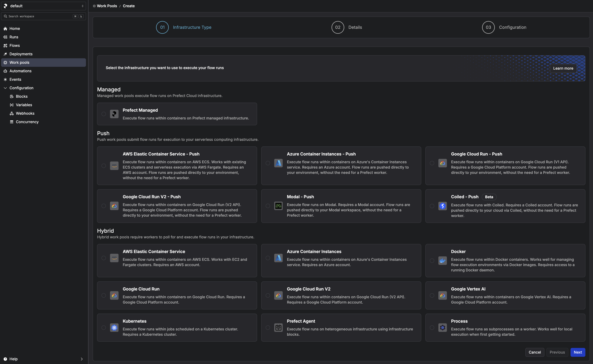Select Google Cloud Run V2 - Push radio
Image resolution: width=593 pixels, height=364 pixels.
pos(104,206)
